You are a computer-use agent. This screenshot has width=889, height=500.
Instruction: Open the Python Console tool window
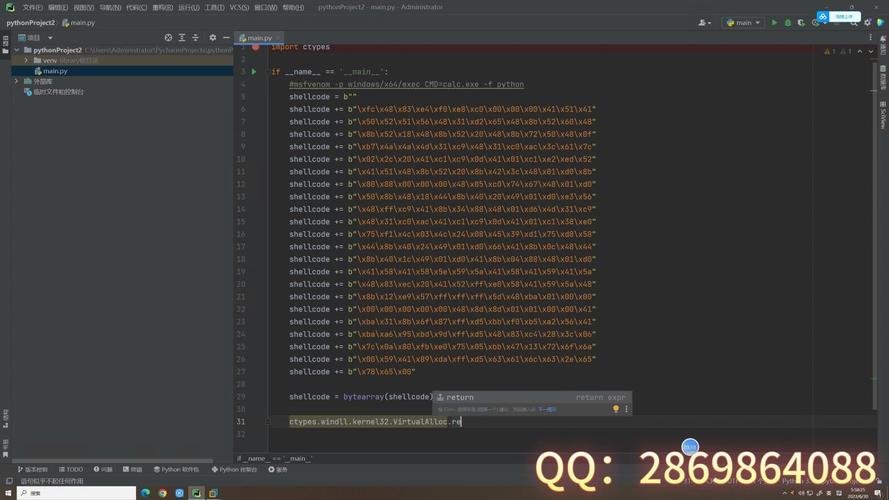tap(234, 469)
